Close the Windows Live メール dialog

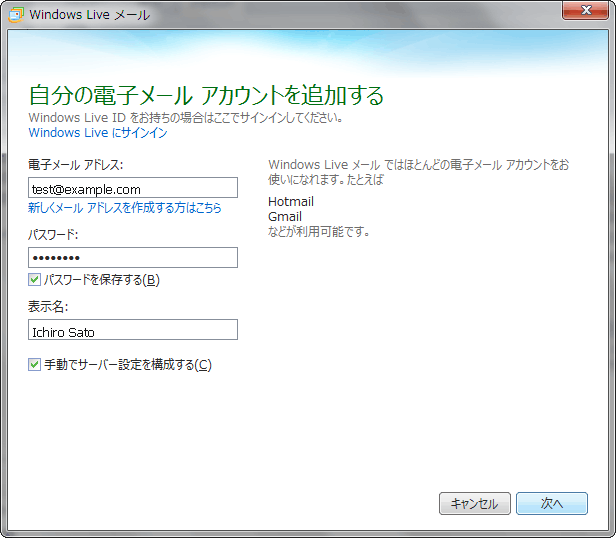(x=586, y=10)
